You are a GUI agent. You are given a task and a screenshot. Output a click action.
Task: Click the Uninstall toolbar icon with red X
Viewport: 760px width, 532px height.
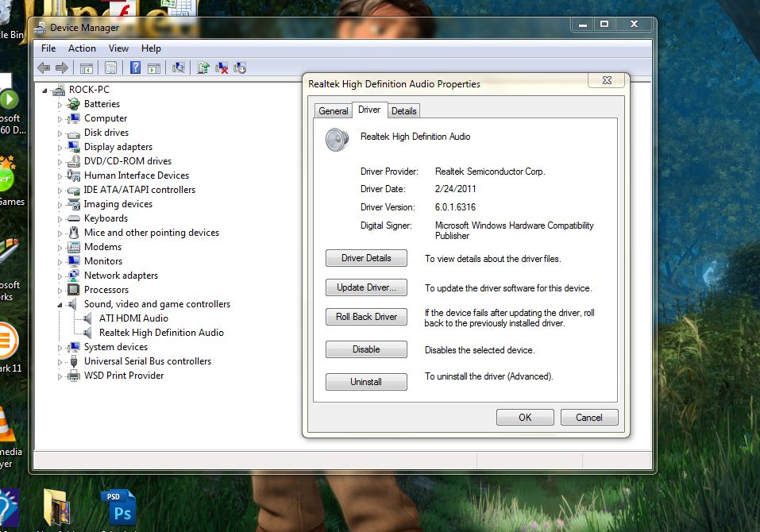(x=222, y=67)
